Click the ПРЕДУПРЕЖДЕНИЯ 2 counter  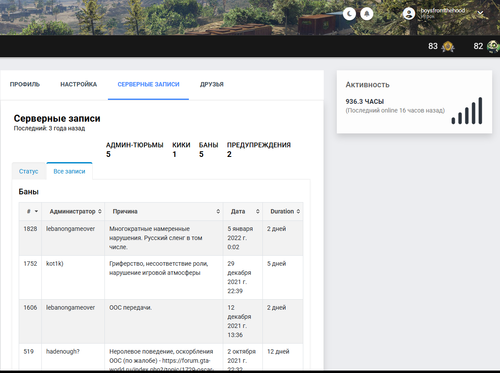pos(259,150)
